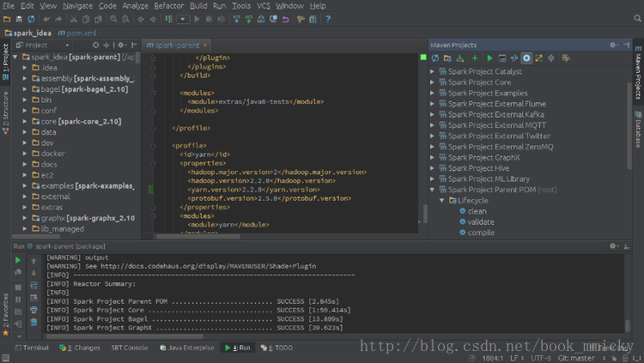Click the Find magnifier icon in toolbar
Screen dimensions: 644x363
coord(113,19)
